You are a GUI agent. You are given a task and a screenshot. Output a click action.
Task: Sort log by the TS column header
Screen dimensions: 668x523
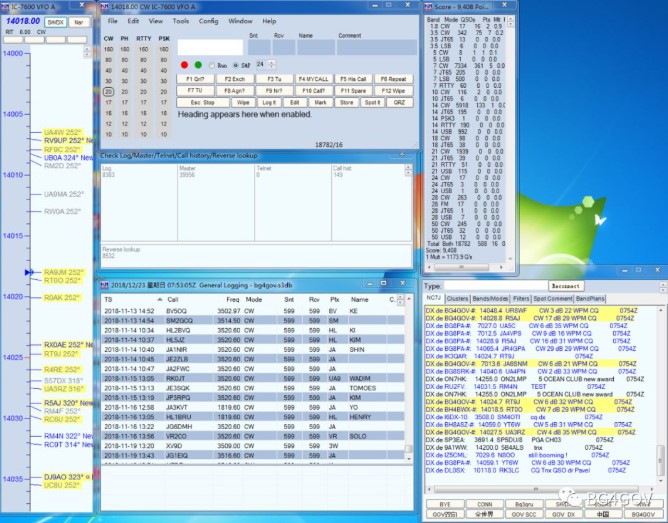click(133, 299)
